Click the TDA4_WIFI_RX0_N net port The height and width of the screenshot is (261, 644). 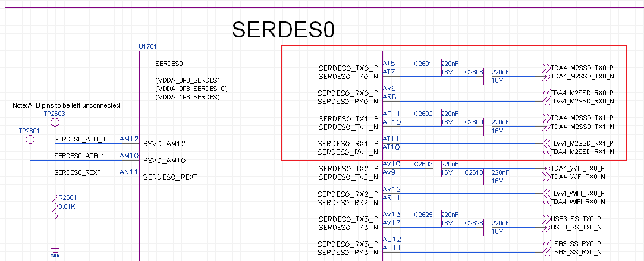pos(574,202)
